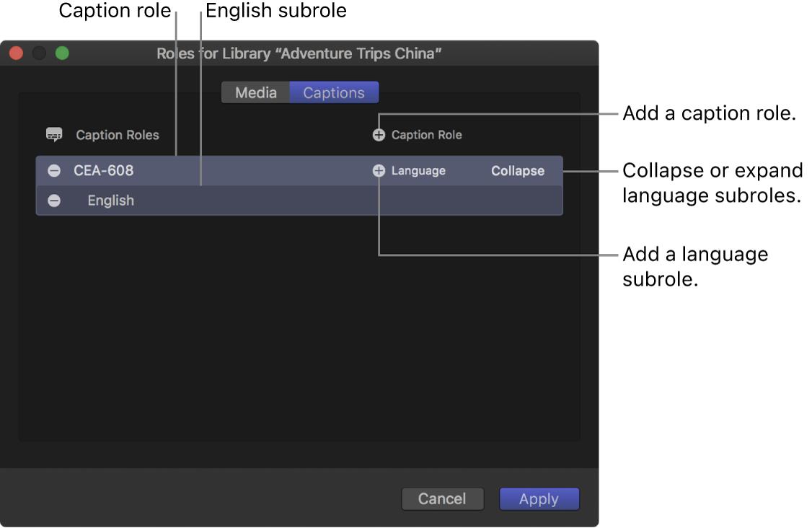The width and height of the screenshot is (812, 528).
Task: Click the Caption Roles column heading
Action: tap(117, 135)
